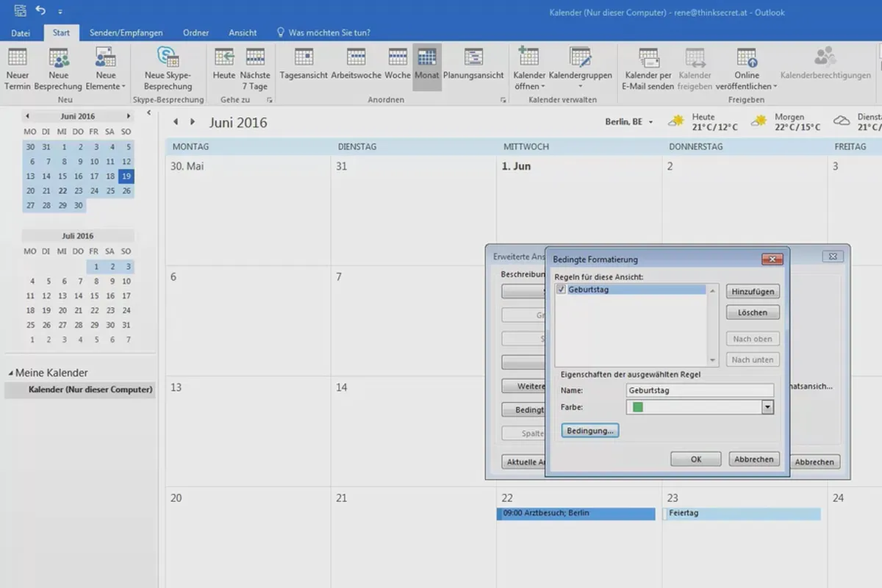882x588 pixels.
Task: Click the Heute weather sun icon
Action: pyautogui.click(x=678, y=122)
